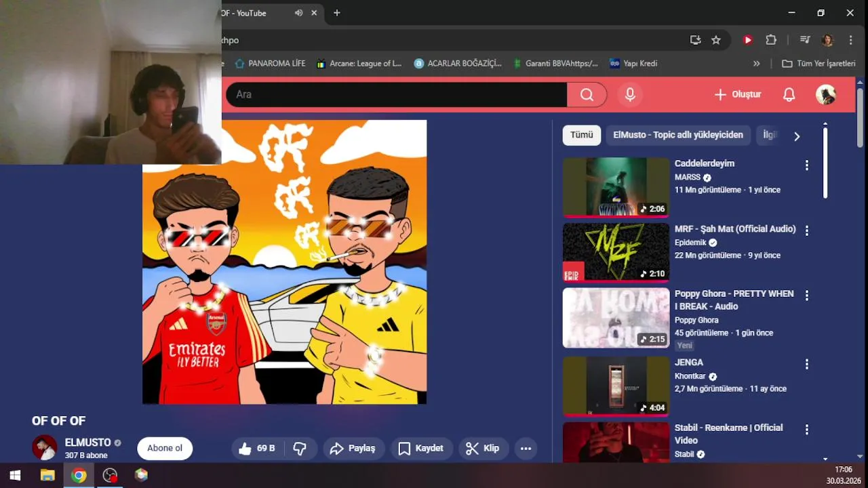Focus the Ara search field
The width and height of the screenshot is (868, 488).
coord(396,95)
